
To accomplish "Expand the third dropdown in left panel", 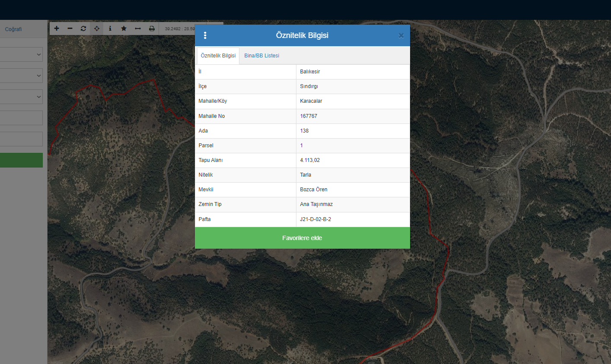I will 22,97.
